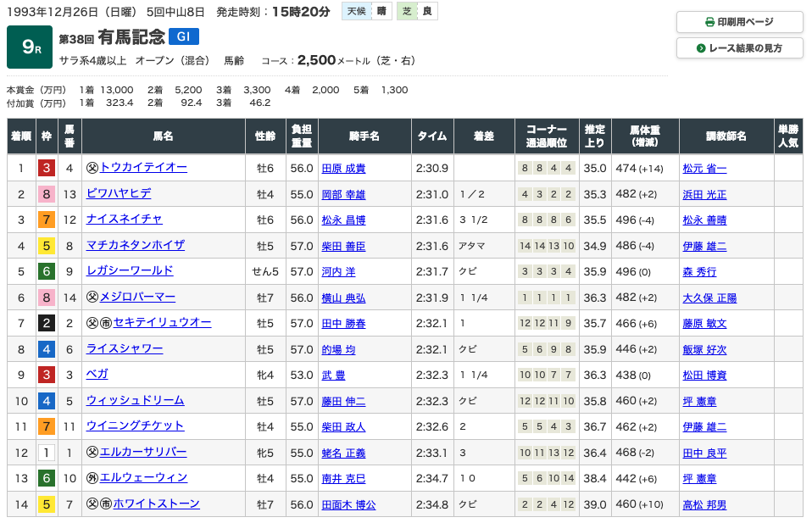Viewport: 812px width, 523px height.
Task: Click the printer icon on 印刷用ページ button
Action: 709,22
